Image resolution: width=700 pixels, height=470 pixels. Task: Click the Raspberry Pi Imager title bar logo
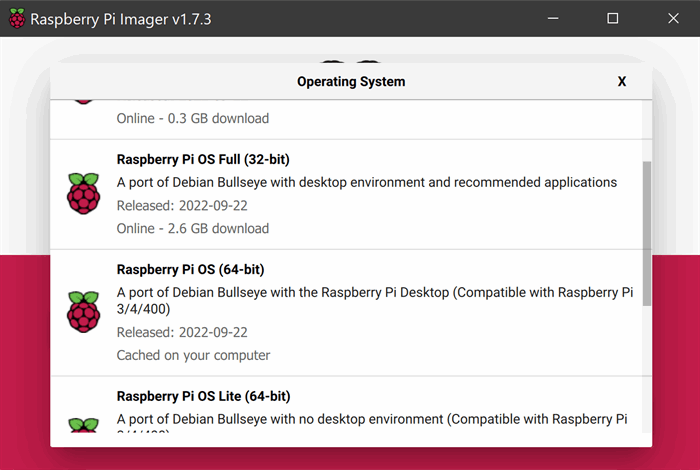point(17,18)
